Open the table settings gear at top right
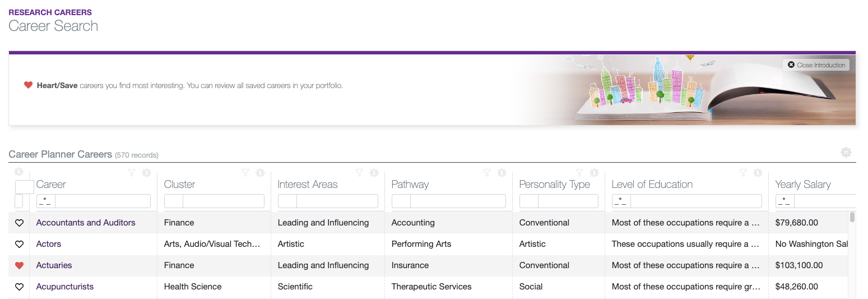Viewport: 868px width, 299px height. click(x=846, y=152)
